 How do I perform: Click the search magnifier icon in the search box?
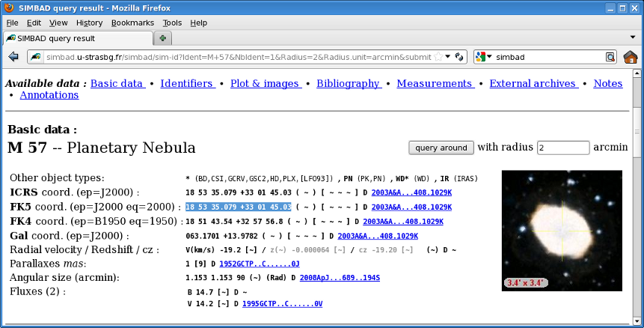(x=610, y=57)
